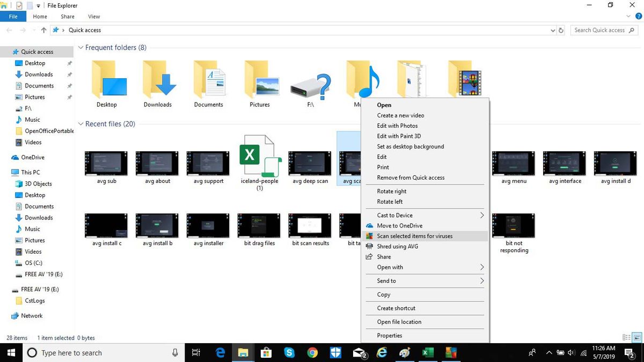Screen dimensions: 644x362
Task: Open the iceland-people (1) Excel file thumbnail
Action: [x=260, y=157]
